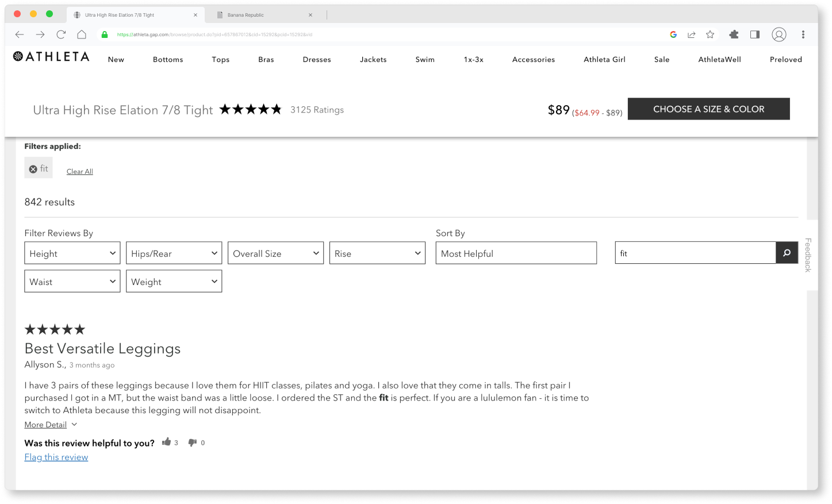Click the 3125 Ratings link
Image resolution: width=832 pixels, height=504 pixels.
317,110
